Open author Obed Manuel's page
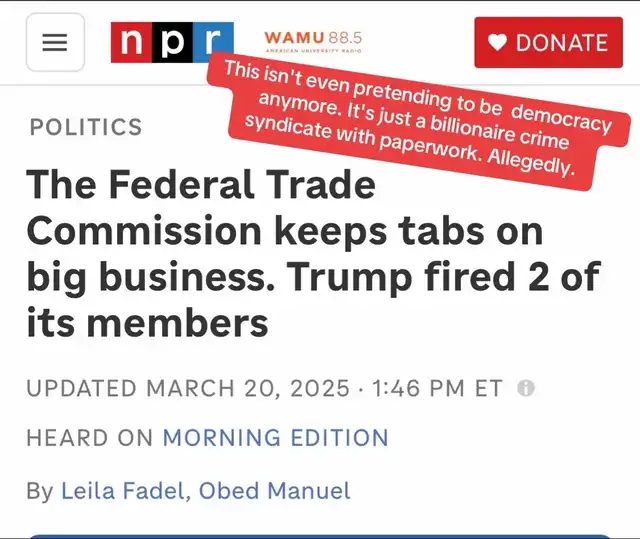The image size is (640, 539). (274, 490)
